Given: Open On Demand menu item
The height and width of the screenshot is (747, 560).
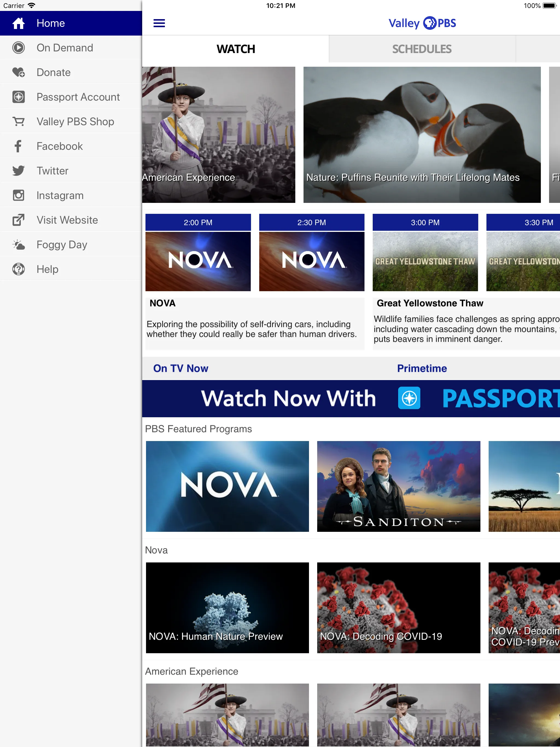Looking at the screenshot, I should 71,48.
